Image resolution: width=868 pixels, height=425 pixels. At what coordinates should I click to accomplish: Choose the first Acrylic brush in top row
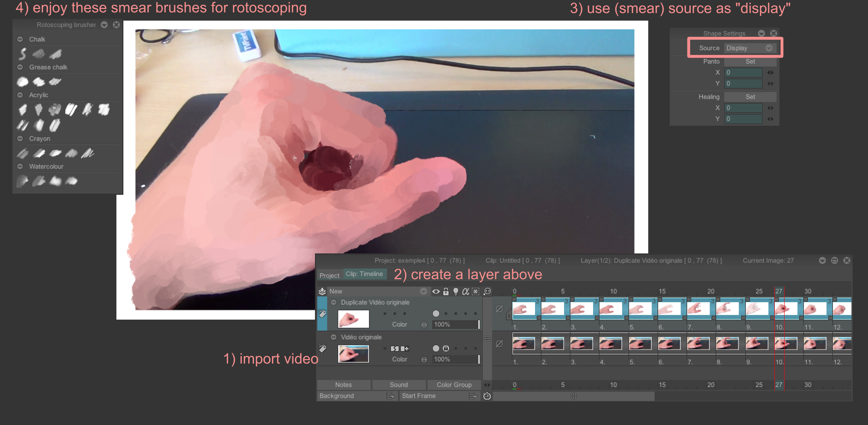[23, 109]
